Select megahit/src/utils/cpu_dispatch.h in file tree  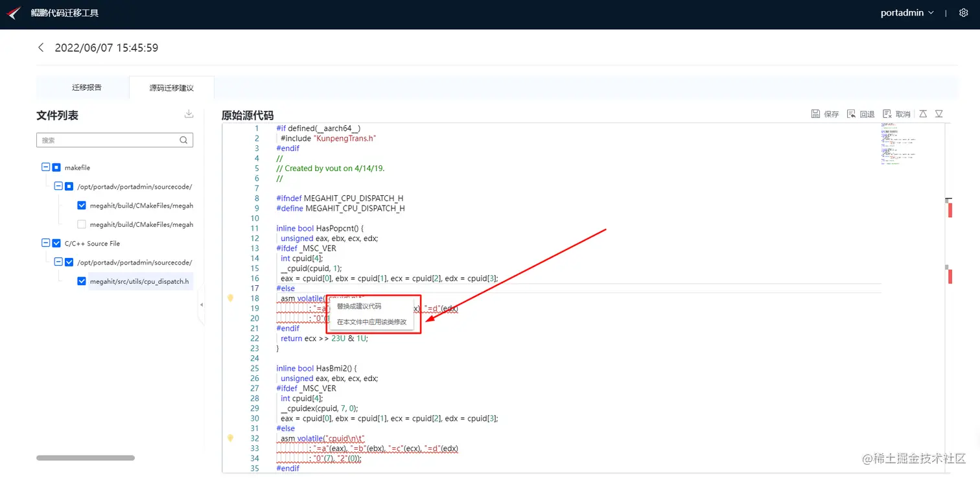point(139,281)
